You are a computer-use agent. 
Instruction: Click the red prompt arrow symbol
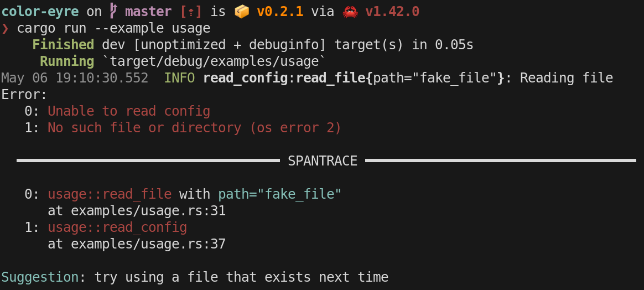(5, 28)
